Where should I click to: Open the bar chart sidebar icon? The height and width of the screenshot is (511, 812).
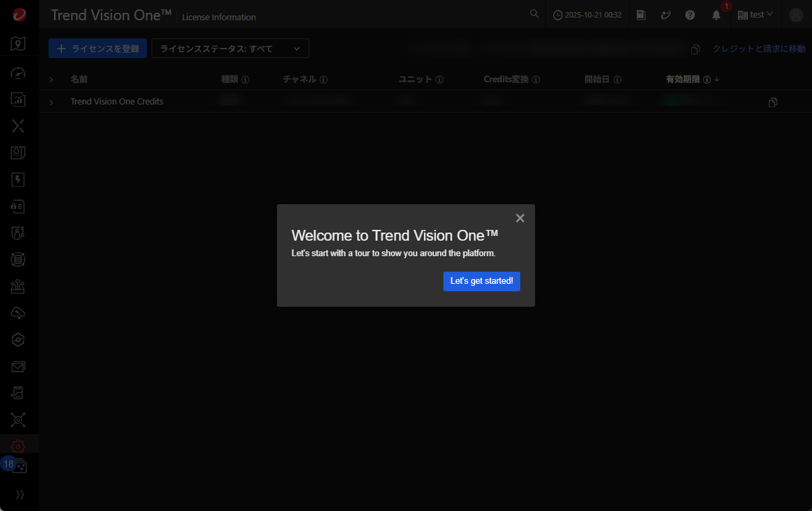click(19, 100)
